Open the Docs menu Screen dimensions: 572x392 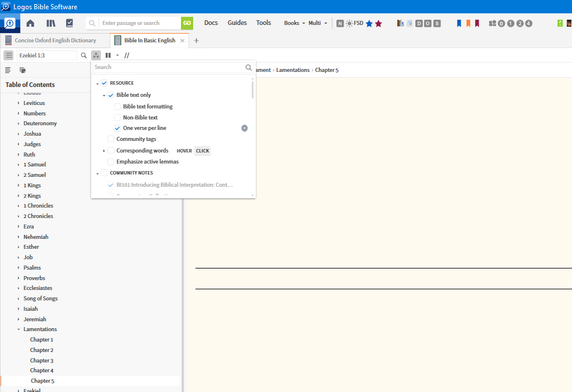coord(211,23)
